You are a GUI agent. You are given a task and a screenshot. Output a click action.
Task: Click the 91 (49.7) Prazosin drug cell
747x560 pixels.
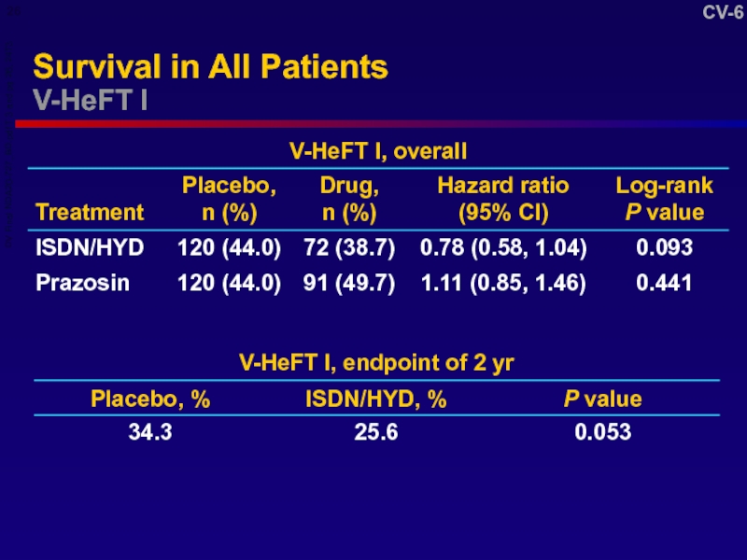click(348, 283)
